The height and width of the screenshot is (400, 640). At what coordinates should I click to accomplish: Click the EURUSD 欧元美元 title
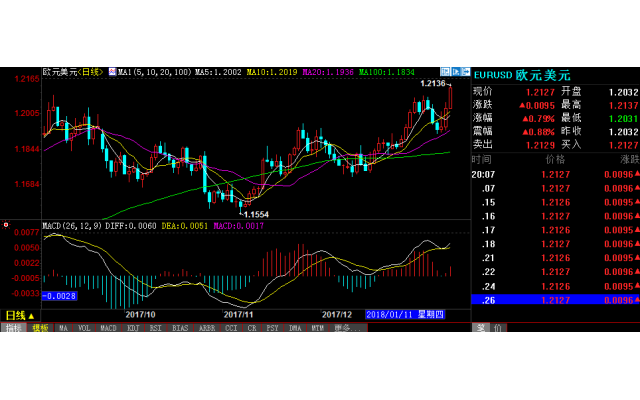(521, 75)
